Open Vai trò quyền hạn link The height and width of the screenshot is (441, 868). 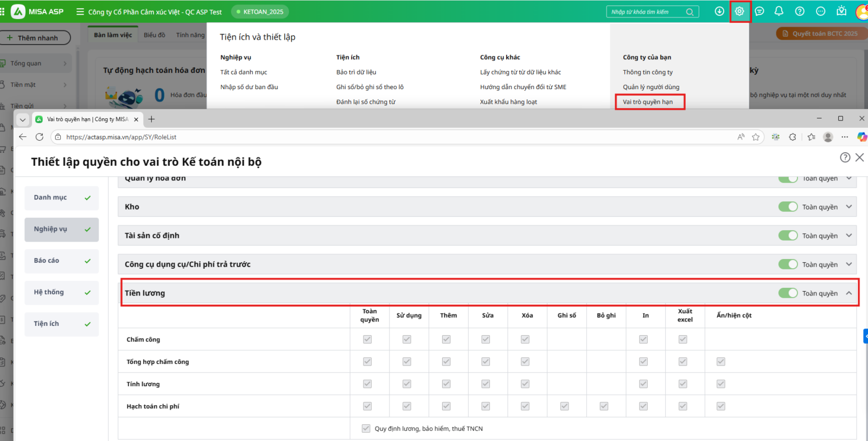pos(648,102)
